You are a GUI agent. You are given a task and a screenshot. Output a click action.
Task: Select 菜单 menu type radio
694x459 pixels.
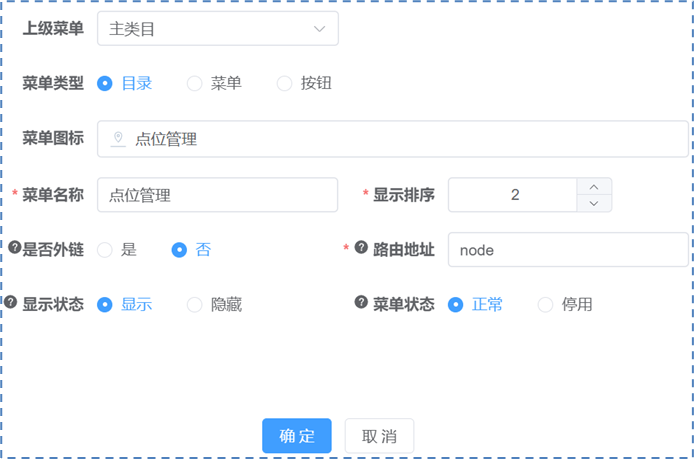point(194,84)
